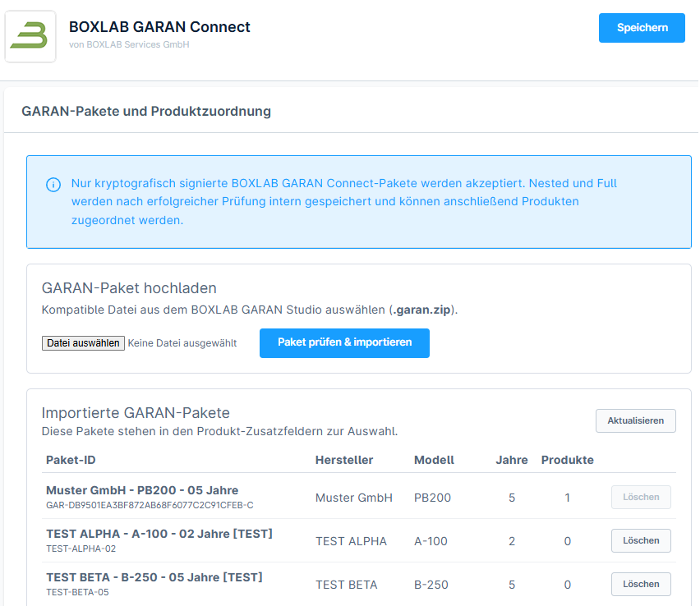Screen dimensions: 700x606
Task: Click the Importierte GARAN-Pakete heading
Action: [x=136, y=413]
